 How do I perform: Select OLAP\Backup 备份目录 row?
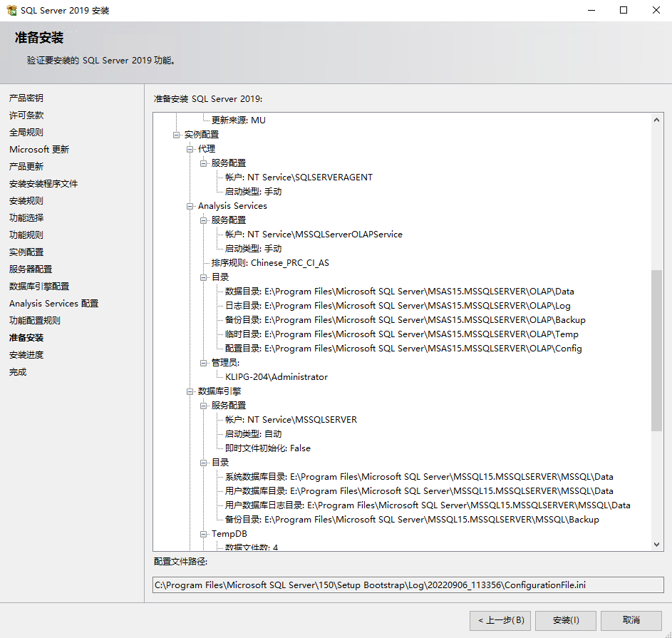coord(405,320)
